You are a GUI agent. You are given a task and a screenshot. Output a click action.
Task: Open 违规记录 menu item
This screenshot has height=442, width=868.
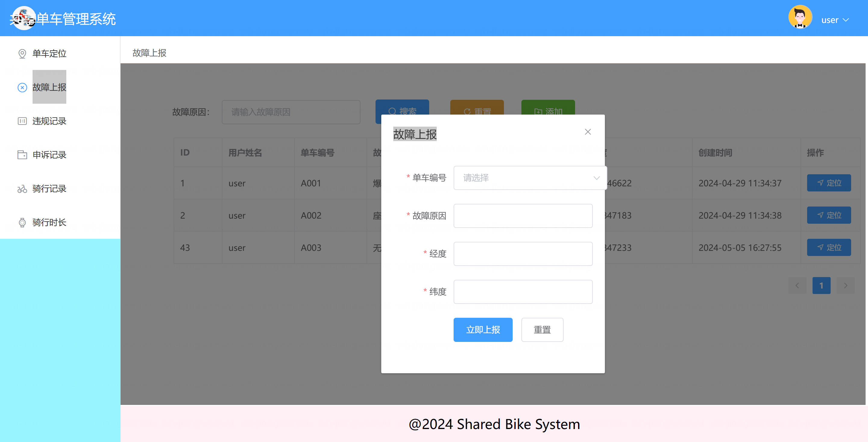[49, 121]
